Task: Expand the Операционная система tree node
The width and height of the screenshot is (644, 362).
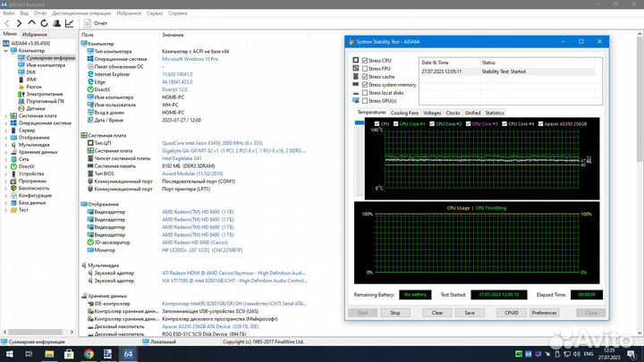Action: (5, 123)
